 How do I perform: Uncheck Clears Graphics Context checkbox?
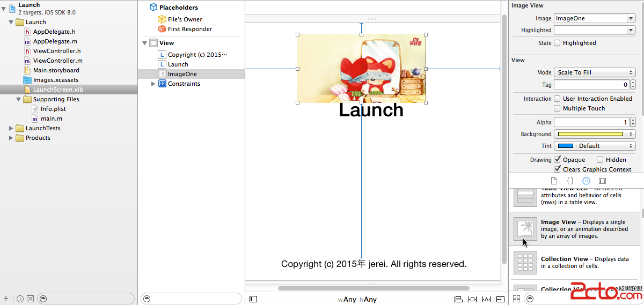(x=557, y=169)
